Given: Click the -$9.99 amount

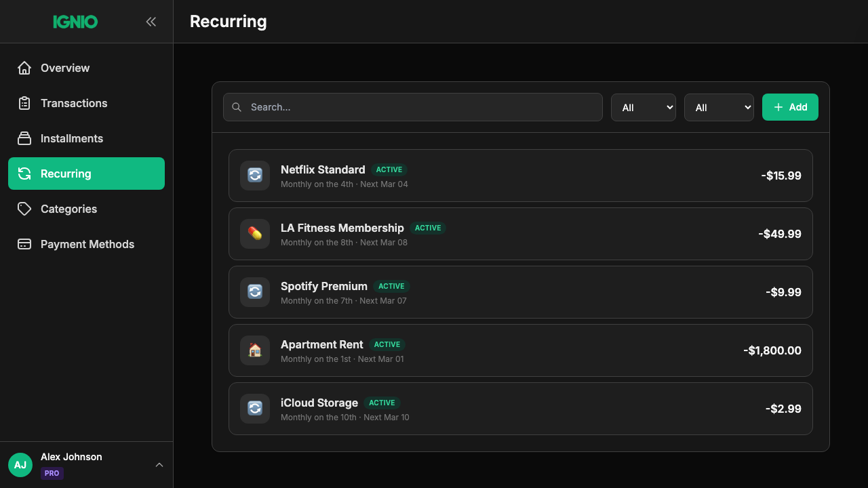Looking at the screenshot, I should tap(783, 292).
